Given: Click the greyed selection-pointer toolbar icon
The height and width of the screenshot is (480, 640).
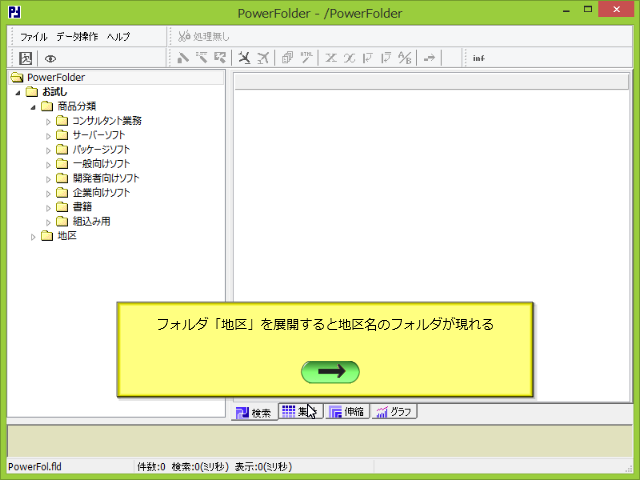Looking at the screenshot, I should 220,58.
